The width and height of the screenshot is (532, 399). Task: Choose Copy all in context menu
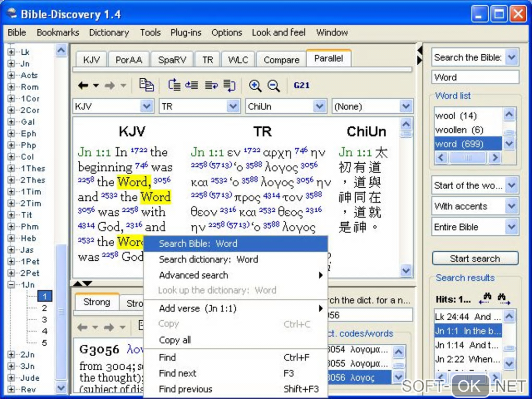pos(236,340)
